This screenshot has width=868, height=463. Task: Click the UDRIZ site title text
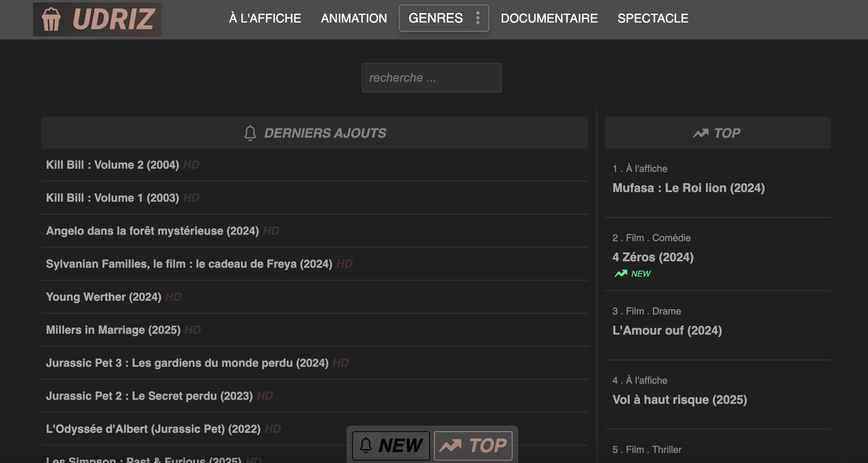114,19
